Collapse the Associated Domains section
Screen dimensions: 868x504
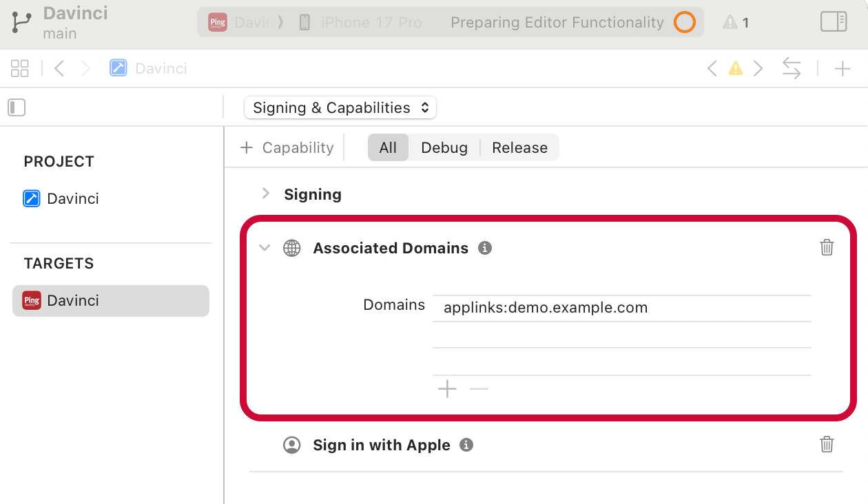click(265, 248)
